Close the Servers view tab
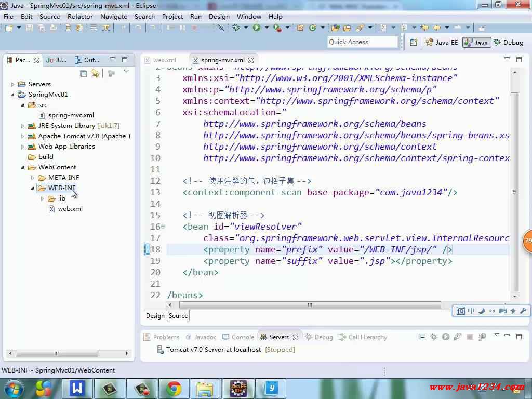532x399 pixels. 296,337
